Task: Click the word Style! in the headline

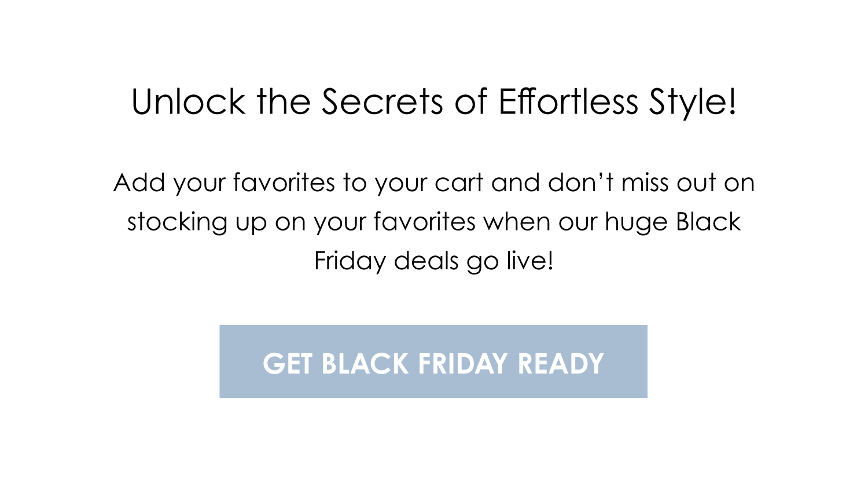Action: pos(693,103)
